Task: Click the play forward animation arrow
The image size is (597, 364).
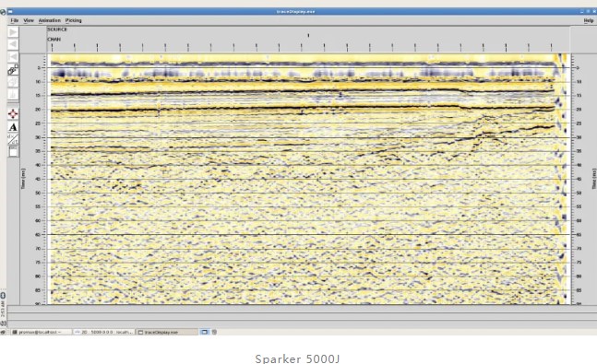Action: tap(13, 32)
